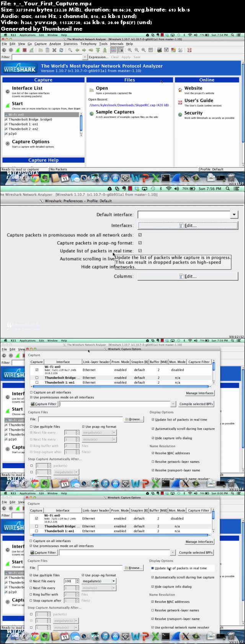Viewport: 245px width, 644px height.
Task: Open the Statistics menu
Action: (x=70, y=44)
